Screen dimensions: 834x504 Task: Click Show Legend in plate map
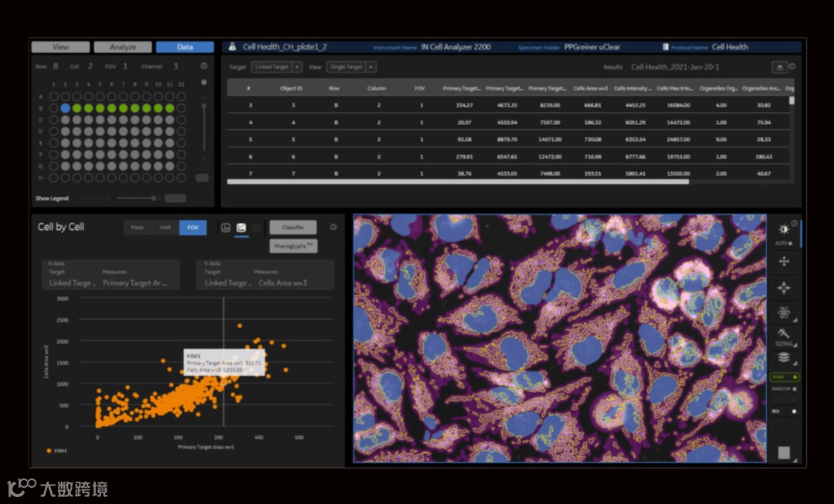coord(53,198)
